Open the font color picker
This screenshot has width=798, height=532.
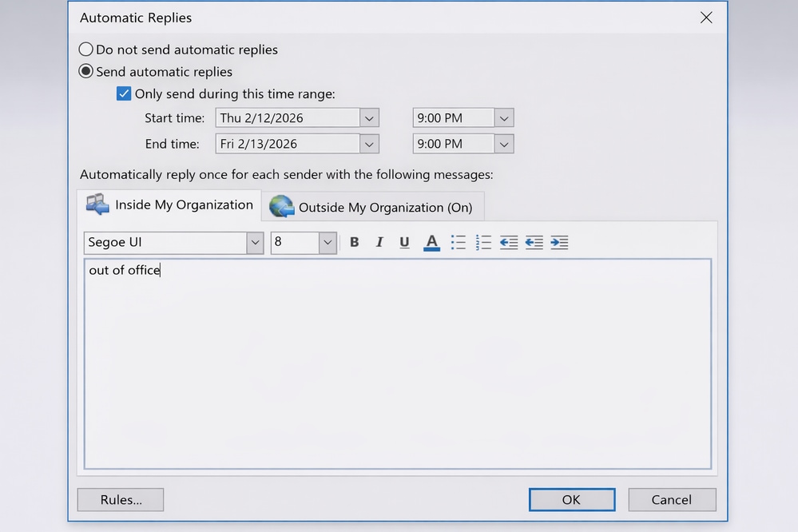(x=431, y=242)
